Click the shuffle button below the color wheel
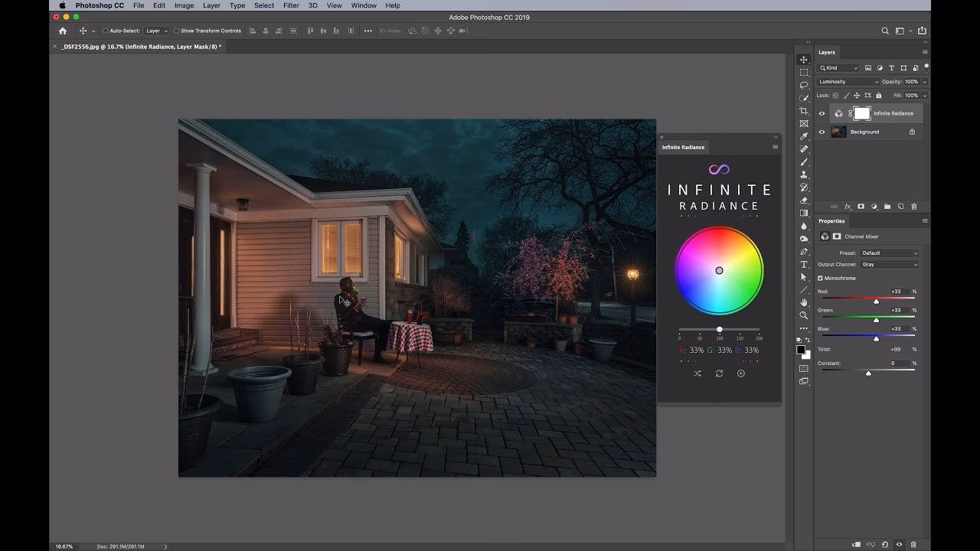 pos(697,373)
